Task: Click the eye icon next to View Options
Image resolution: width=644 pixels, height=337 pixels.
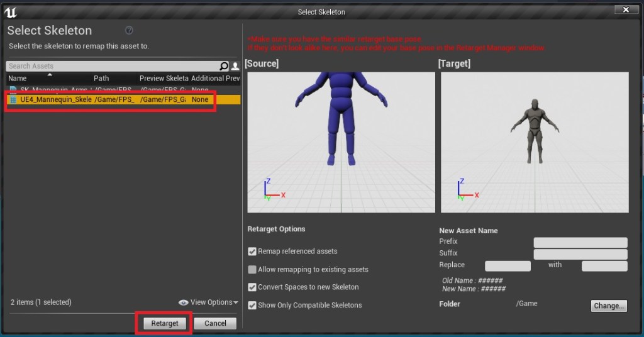Action: (183, 302)
